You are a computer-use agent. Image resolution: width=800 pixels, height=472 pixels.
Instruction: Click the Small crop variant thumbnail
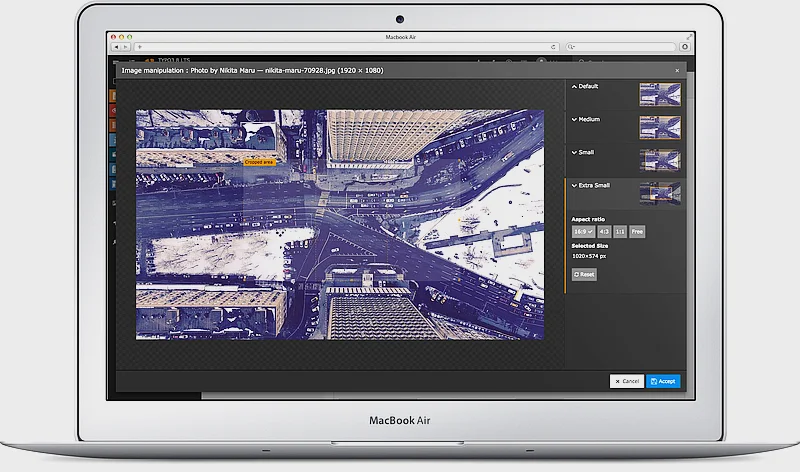click(660, 160)
